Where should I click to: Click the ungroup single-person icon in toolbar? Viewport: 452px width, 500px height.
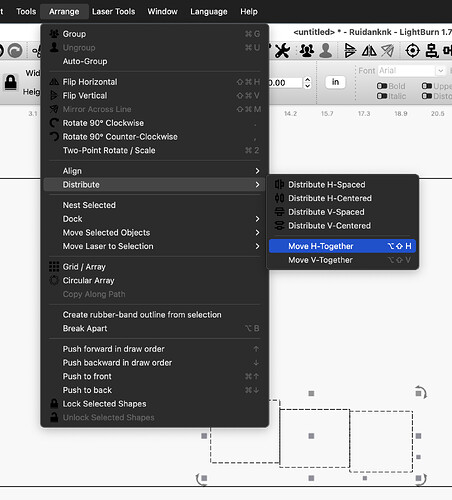point(326,51)
